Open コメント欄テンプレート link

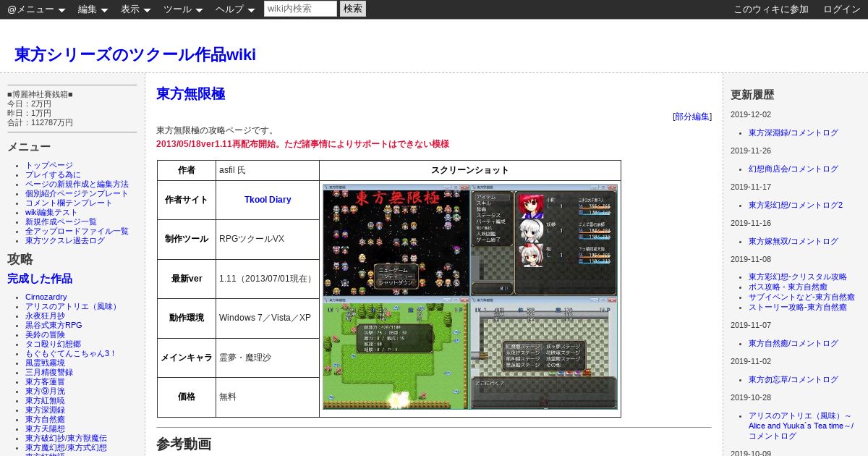click(69, 203)
